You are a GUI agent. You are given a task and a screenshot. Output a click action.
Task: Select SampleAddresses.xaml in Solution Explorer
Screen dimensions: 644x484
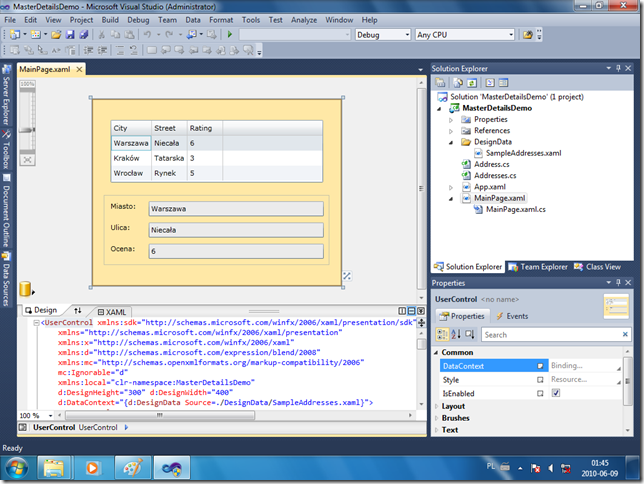(x=523, y=153)
